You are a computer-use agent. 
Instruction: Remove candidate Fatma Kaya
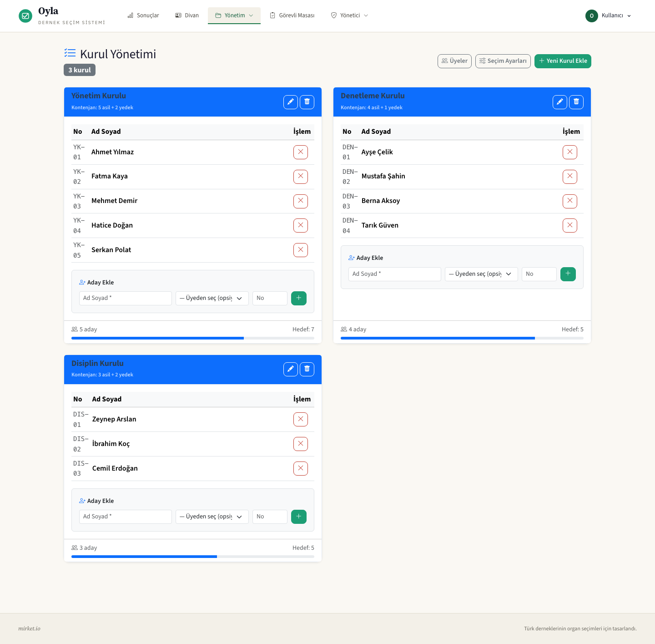coord(301,177)
